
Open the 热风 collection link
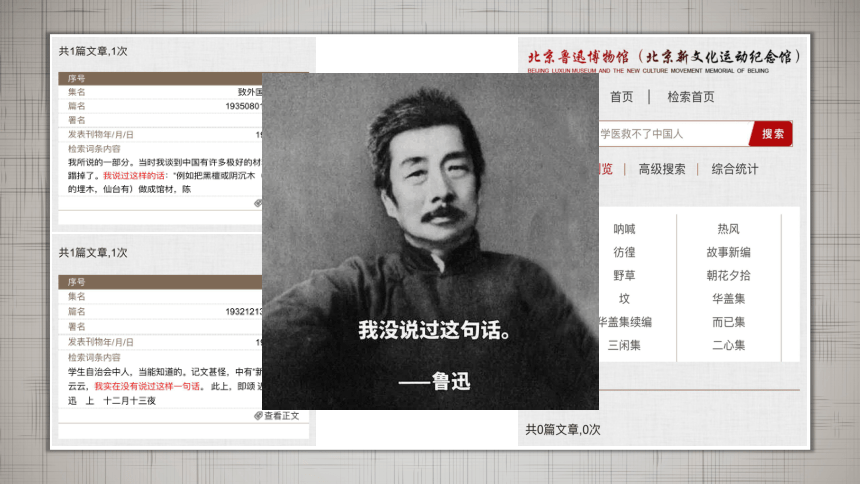click(x=728, y=229)
